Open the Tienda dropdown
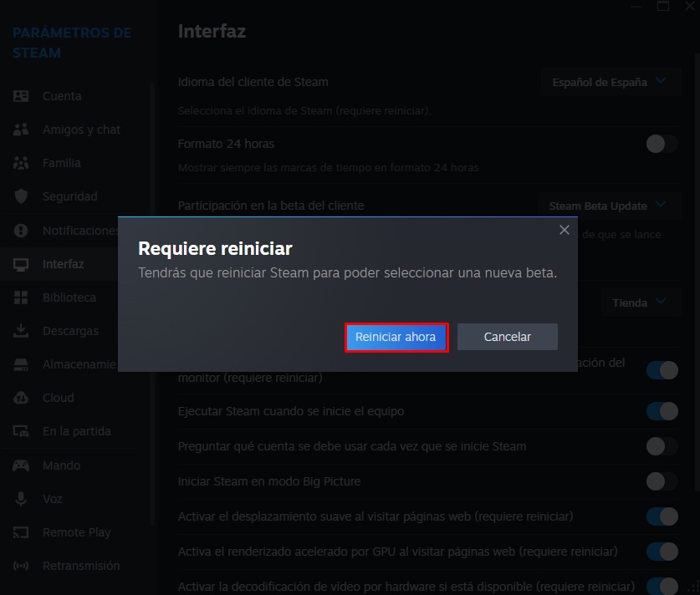 tap(640, 303)
